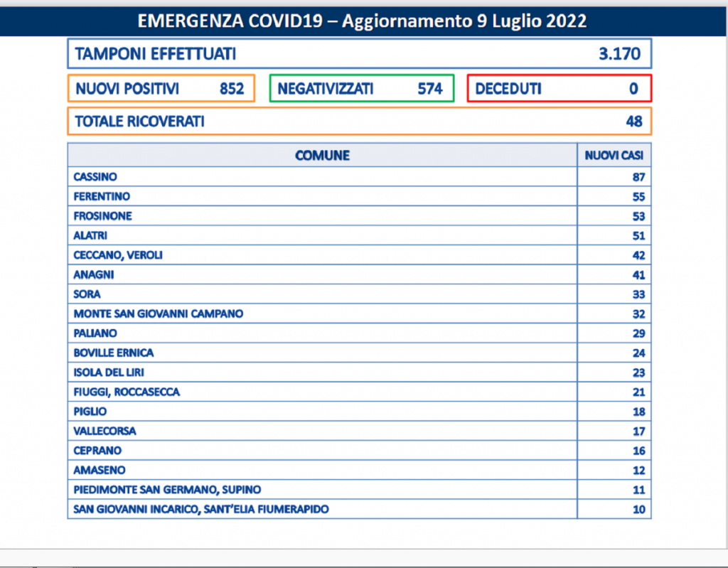The width and height of the screenshot is (728, 568).
Task: Click the ALATRI municipality cell
Action: [x=90, y=235]
